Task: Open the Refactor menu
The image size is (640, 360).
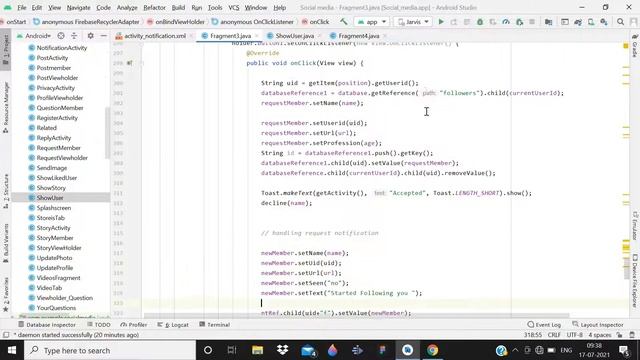Action: [x=154, y=7]
